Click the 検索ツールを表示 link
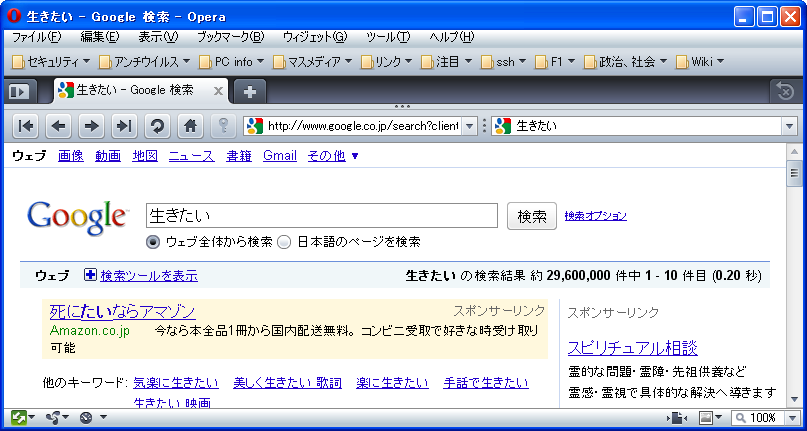807x431 pixels. coord(149,276)
